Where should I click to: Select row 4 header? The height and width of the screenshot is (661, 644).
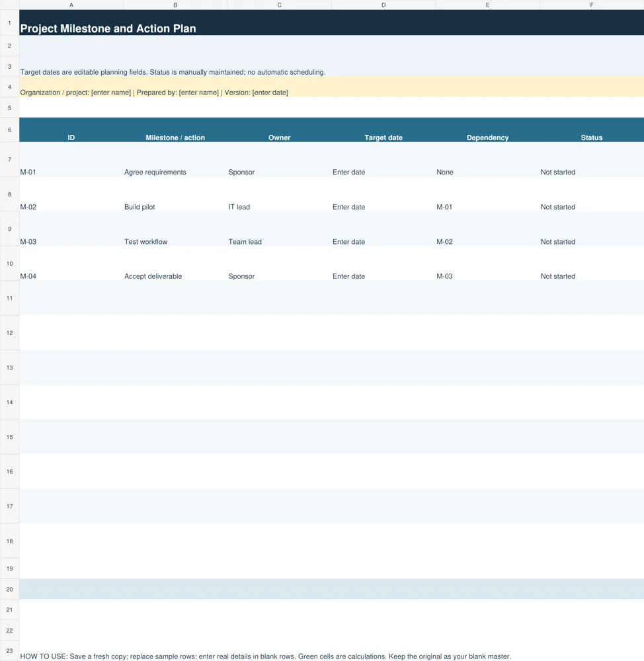[x=10, y=87]
